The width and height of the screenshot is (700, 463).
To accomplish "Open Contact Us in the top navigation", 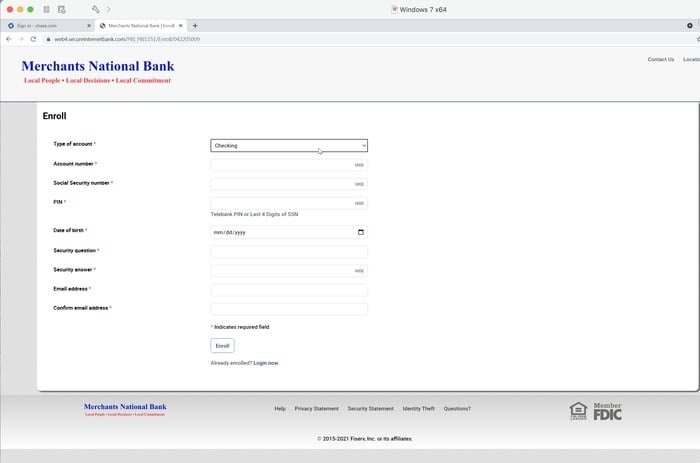I will (x=660, y=59).
